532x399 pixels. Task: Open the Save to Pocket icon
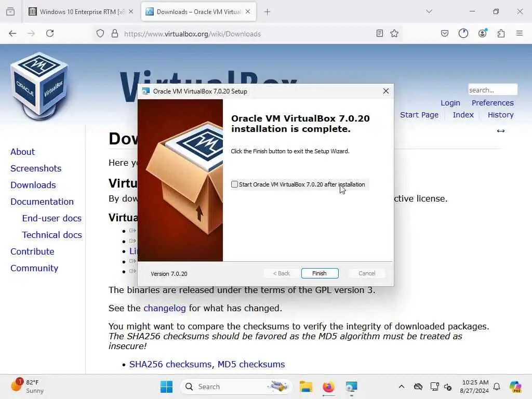pyautogui.click(x=445, y=33)
